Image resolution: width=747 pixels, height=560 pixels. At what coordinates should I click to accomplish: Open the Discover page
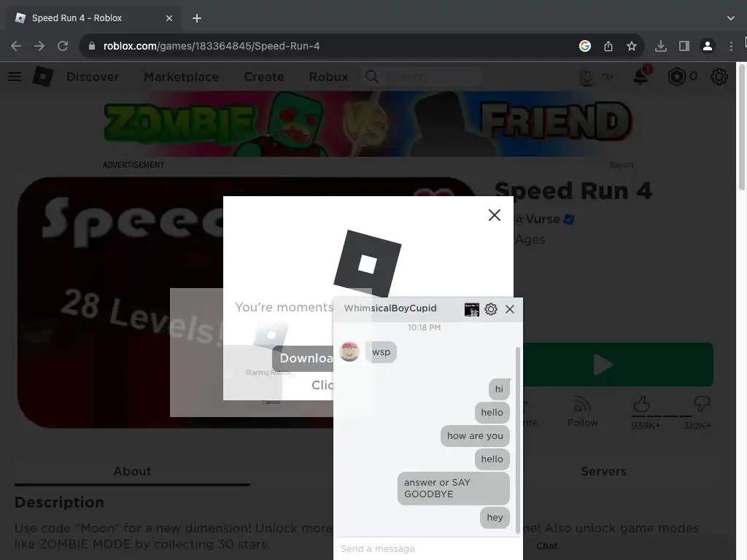click(x=93, y=77)
